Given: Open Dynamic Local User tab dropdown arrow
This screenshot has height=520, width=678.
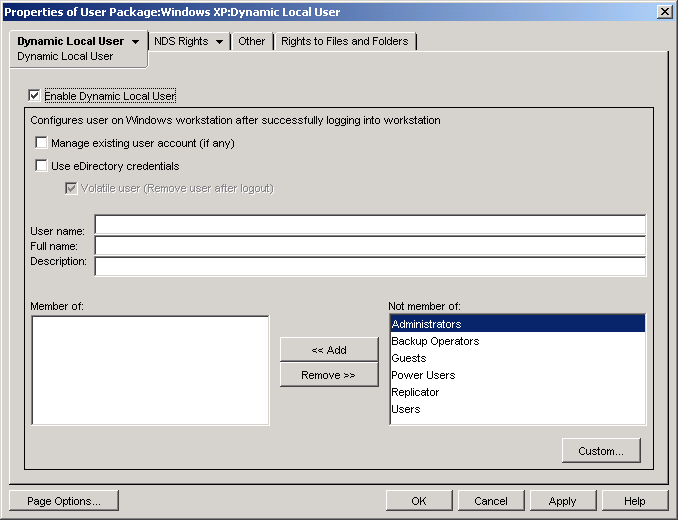Looking at the screenshot, I should pos(135,42).
